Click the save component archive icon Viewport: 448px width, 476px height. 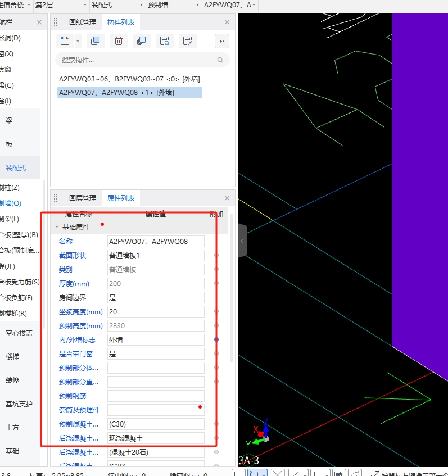click(165, 41)
